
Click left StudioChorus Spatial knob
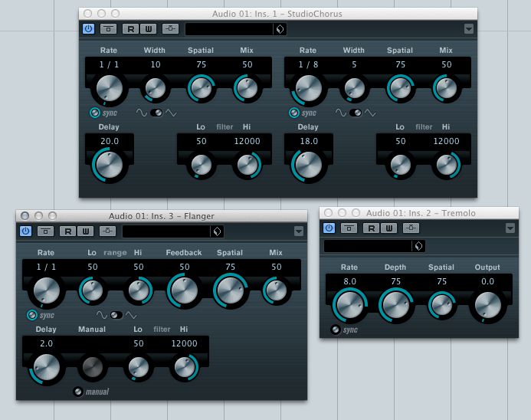pyautogui.click(x=202, y=88)
